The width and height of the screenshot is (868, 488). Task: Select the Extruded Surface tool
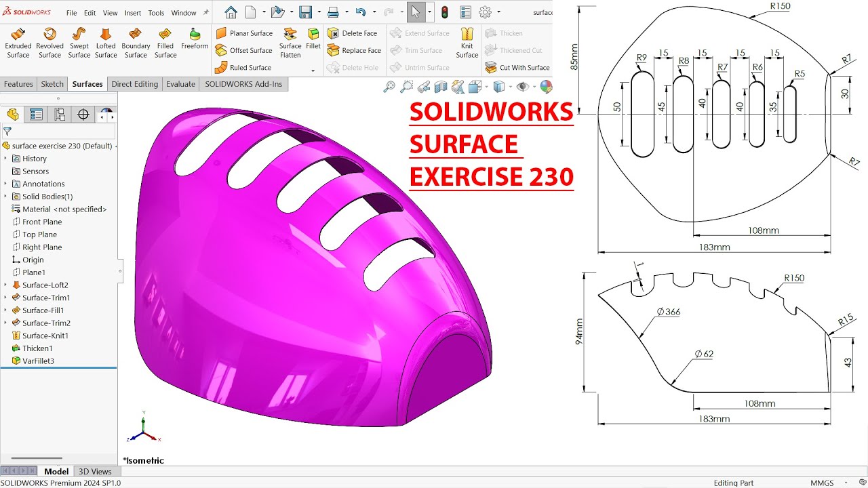18,43
